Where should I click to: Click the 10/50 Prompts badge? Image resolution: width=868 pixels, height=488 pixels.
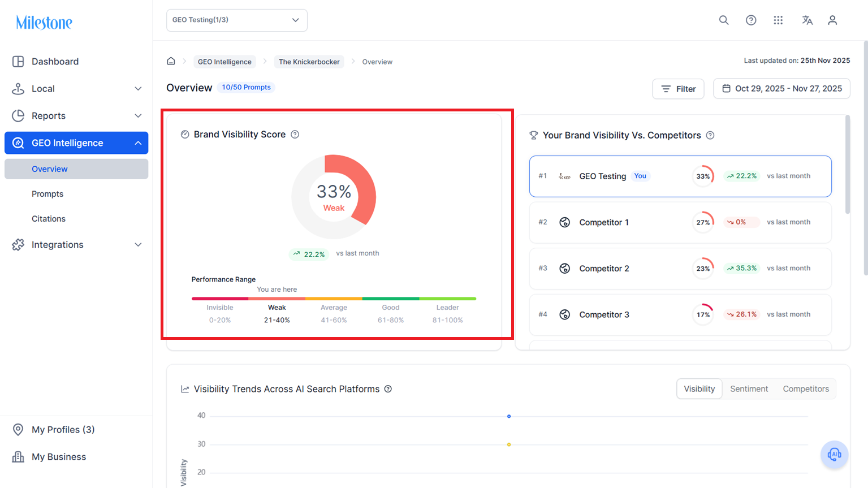pyautogui.click(x=246, y=88)
